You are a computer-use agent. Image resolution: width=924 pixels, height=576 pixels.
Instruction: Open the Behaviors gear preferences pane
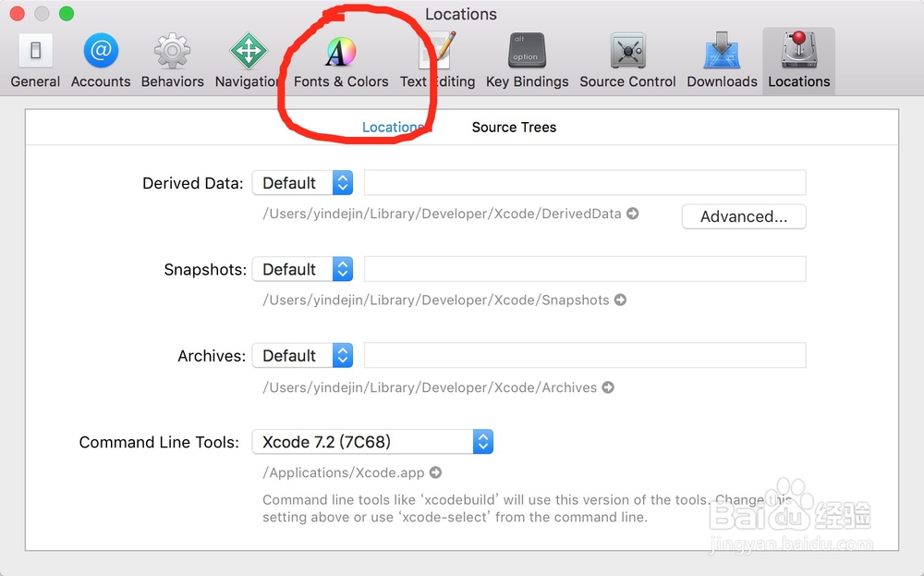pyautogui.click(x=172, y=61)
